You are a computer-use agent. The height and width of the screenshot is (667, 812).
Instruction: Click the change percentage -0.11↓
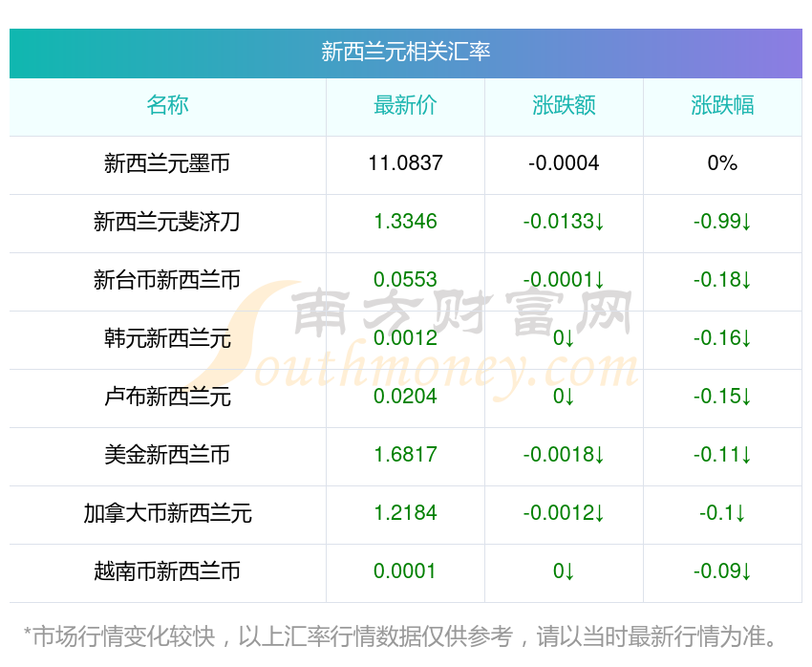[x=722, y=455]
